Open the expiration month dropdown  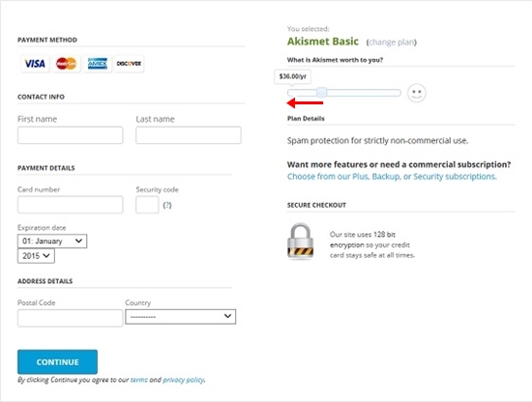(52, 241)
